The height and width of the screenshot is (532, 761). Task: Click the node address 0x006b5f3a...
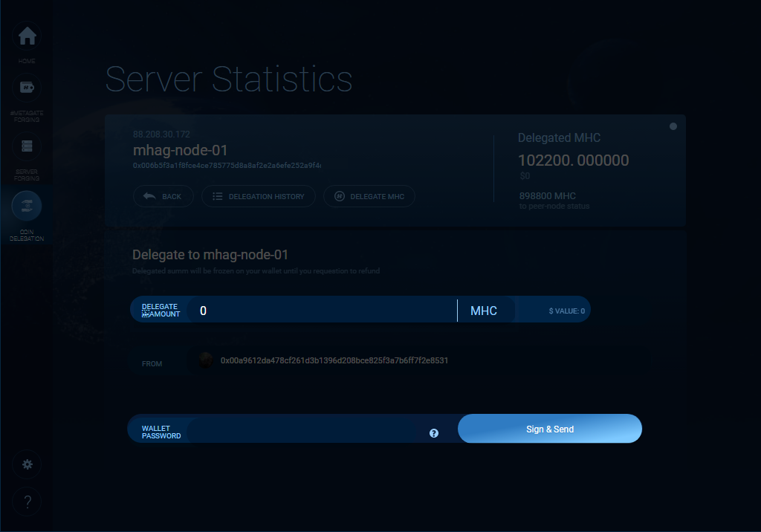point(227,166)
